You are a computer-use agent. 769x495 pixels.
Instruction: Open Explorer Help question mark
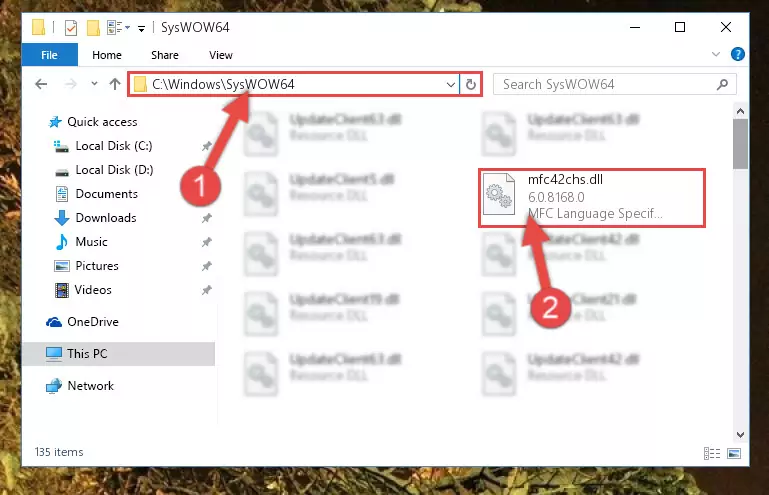737,54
